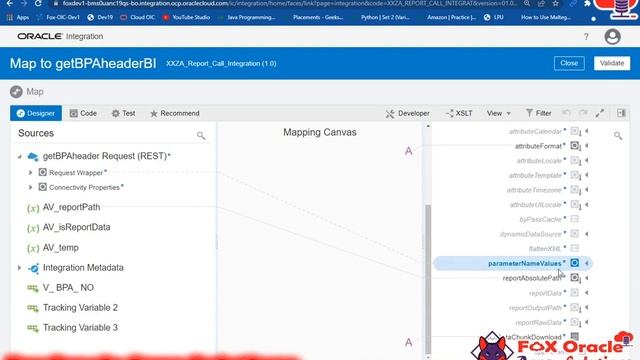Viewport: 640px width, 360px height.
Task: Switch to Code view
Action: [83, 113]
